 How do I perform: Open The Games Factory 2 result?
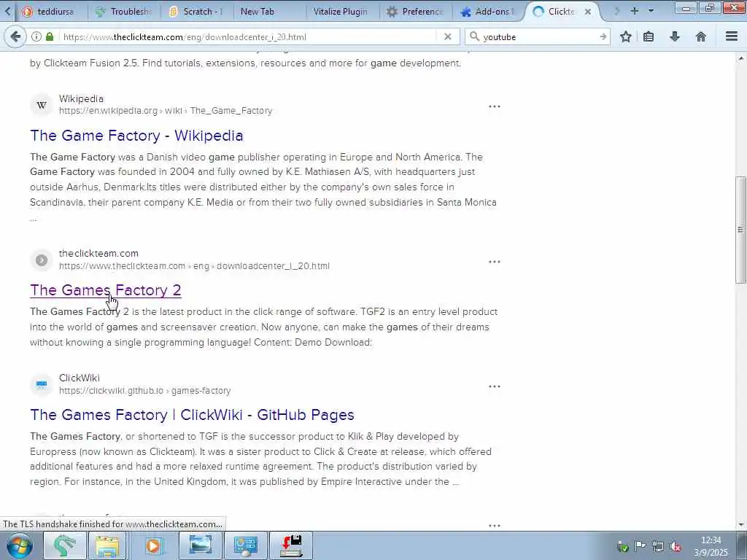point(105,290)
